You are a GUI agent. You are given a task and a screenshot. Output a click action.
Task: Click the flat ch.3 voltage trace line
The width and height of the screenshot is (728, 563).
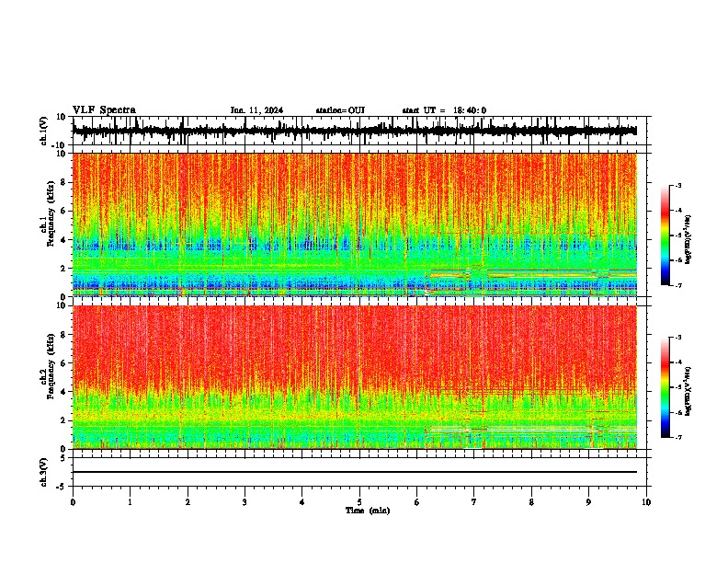(355, 472)
